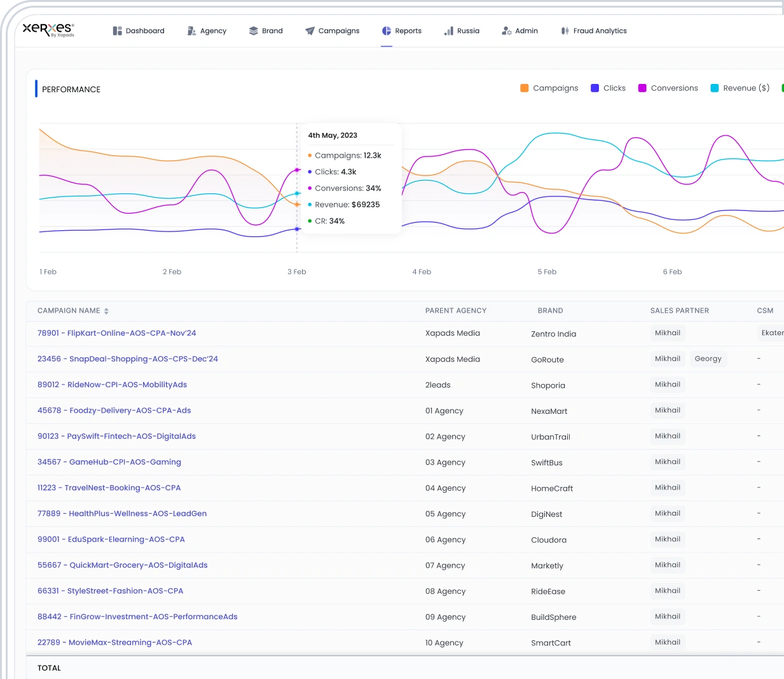Sort by Campaign Name column arrows
The width and height of the screenshot is (784, 679).
point(106,311)
